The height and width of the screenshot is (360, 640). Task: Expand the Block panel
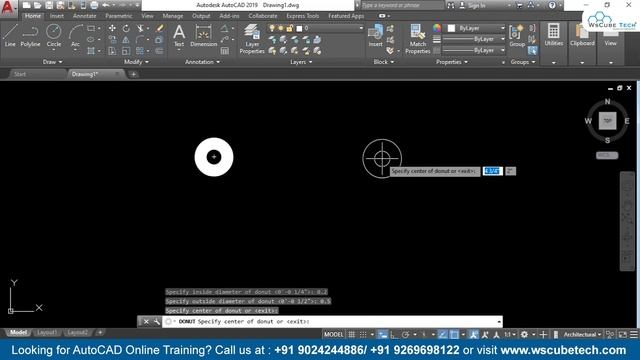(x=384, y=62)
